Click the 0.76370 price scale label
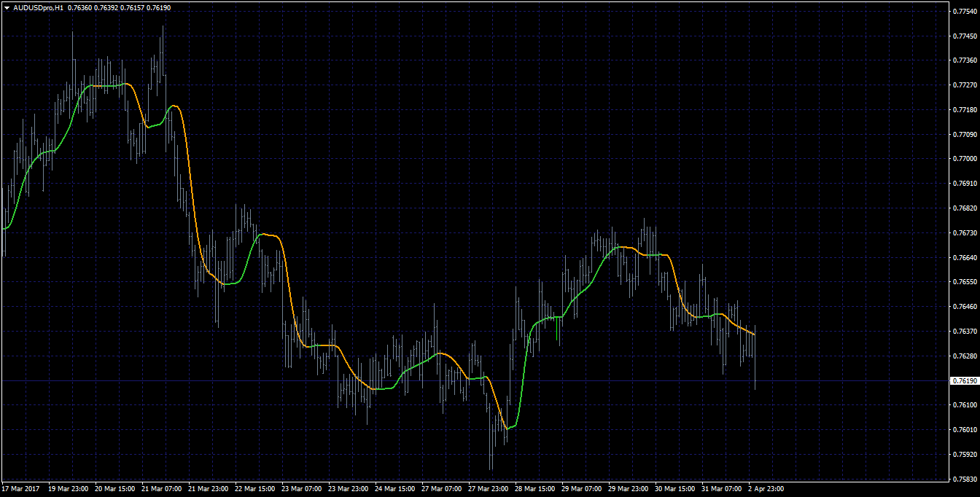Image resolution: width=980 pixels, height=497 pixels. [965, 331]
